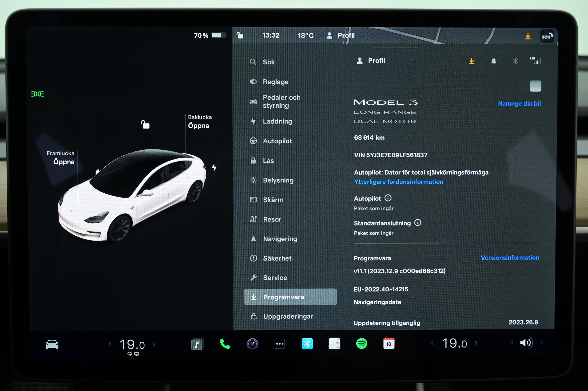Increase driver temperature with right arrow
Screen dimensions: 588x391
click(154, 344)
